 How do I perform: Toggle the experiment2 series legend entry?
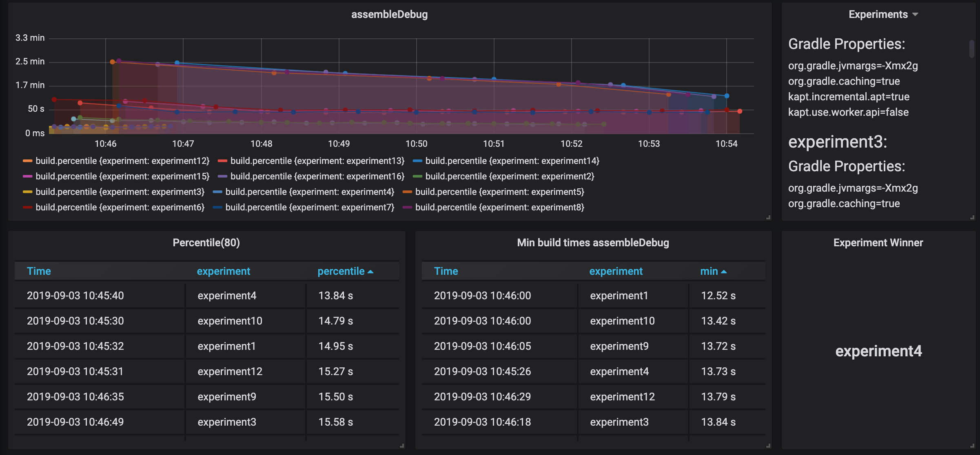(x=509, y=177)
